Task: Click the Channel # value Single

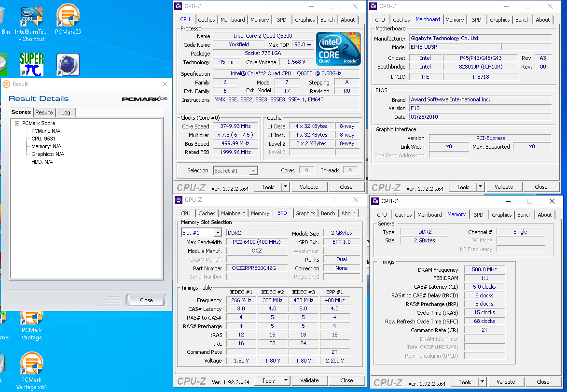Action: [x=520, y=232]
